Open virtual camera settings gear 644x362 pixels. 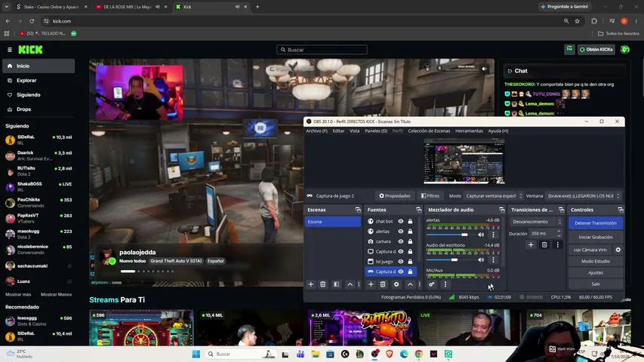(618, 250)
